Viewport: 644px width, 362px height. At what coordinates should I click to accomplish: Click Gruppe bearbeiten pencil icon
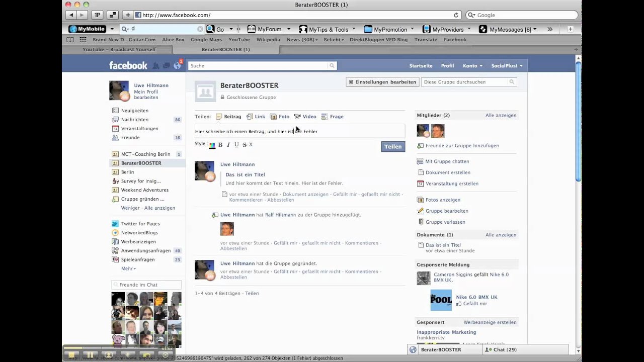pos(421,211)
